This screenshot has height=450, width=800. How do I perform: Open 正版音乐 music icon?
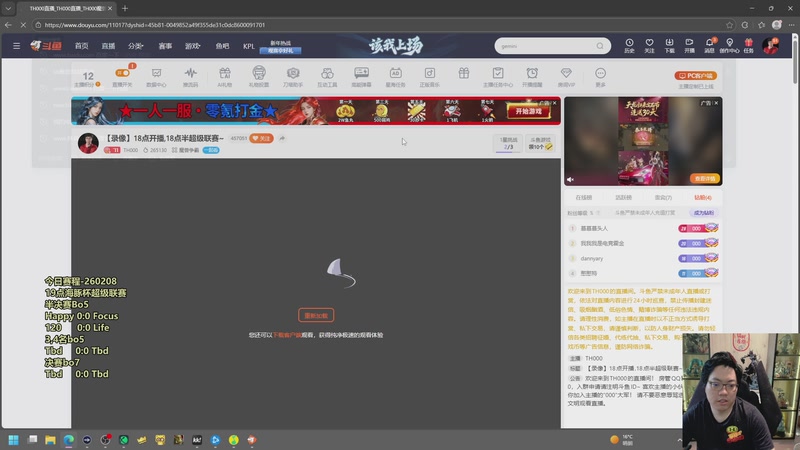pyautogui.click(x=430, y=77)
